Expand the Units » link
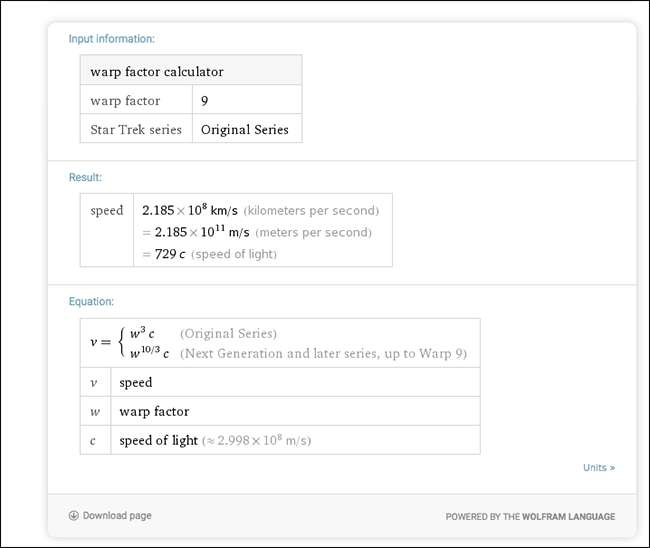The width and height of the screenshot is (650, 548). point(599,467)
